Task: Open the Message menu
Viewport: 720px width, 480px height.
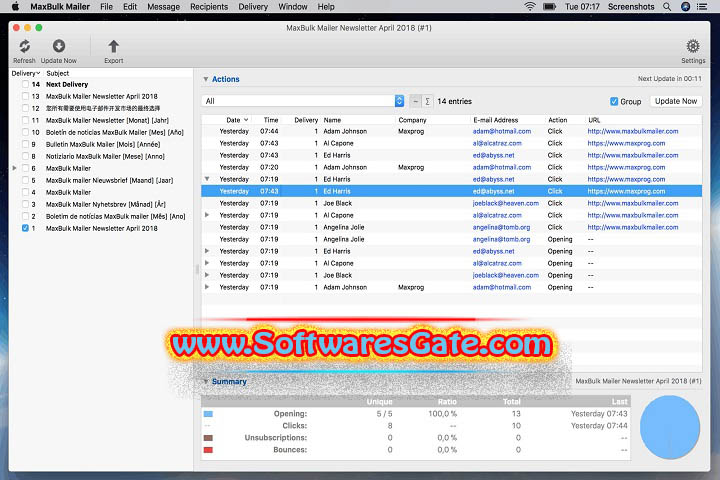Action: point(163,6)
